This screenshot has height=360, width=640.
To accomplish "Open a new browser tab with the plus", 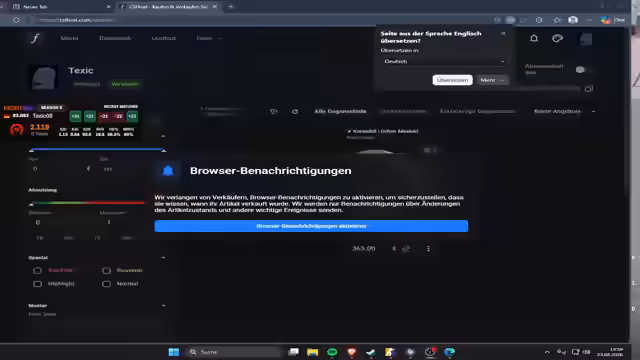I will pos(231,7).
